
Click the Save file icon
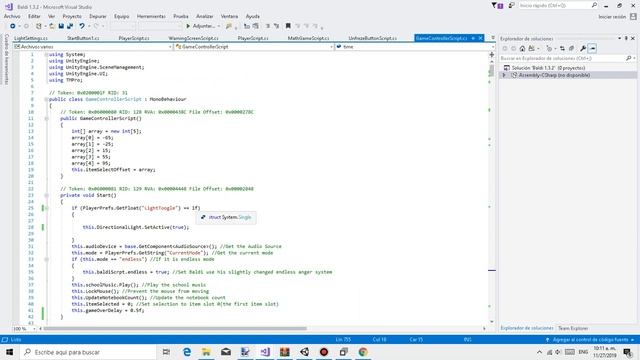[x=61, y=26]
